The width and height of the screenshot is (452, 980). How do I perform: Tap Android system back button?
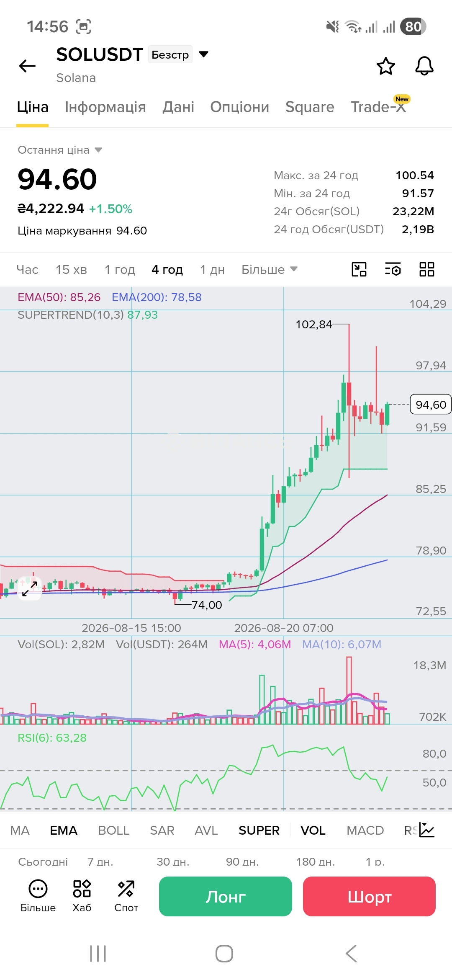351,954
